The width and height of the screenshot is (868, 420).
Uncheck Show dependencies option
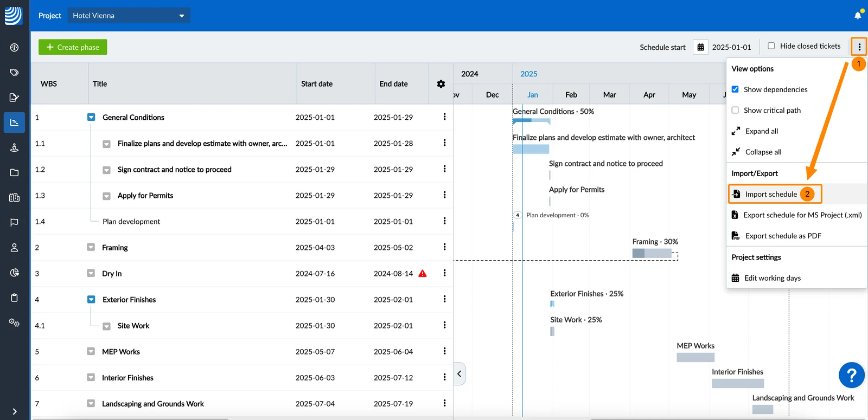735,89
